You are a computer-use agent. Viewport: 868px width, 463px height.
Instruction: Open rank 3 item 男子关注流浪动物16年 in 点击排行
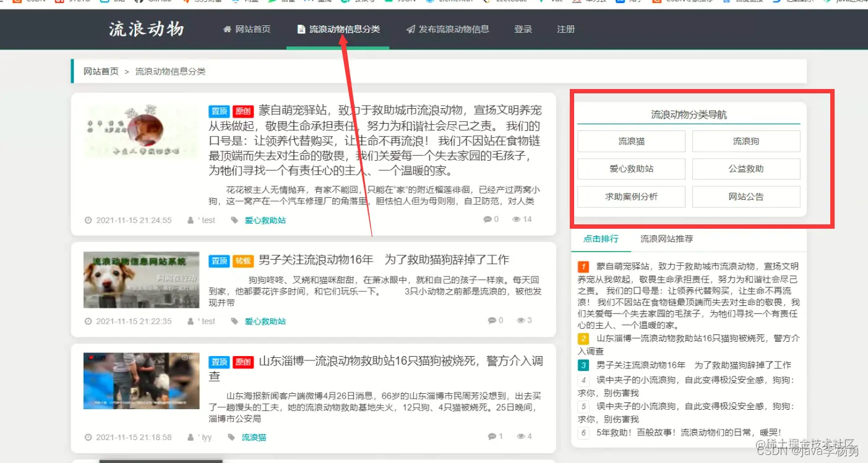(x=694, y=365)
